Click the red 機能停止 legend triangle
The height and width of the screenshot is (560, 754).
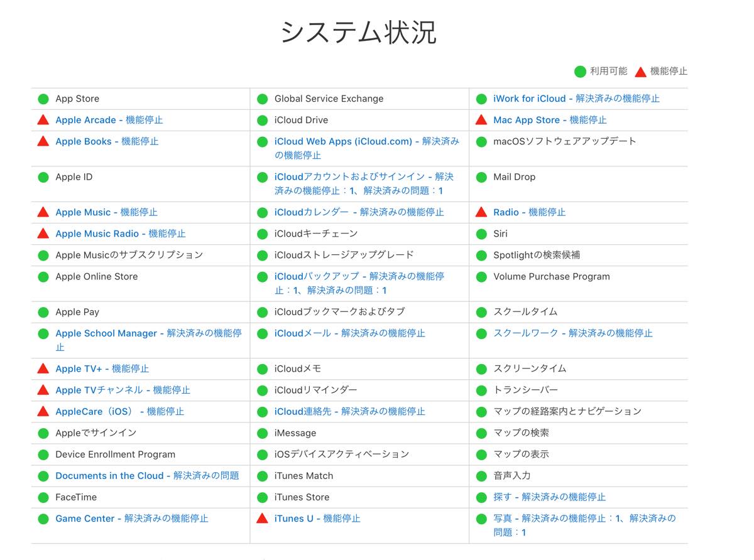(640, 72)
